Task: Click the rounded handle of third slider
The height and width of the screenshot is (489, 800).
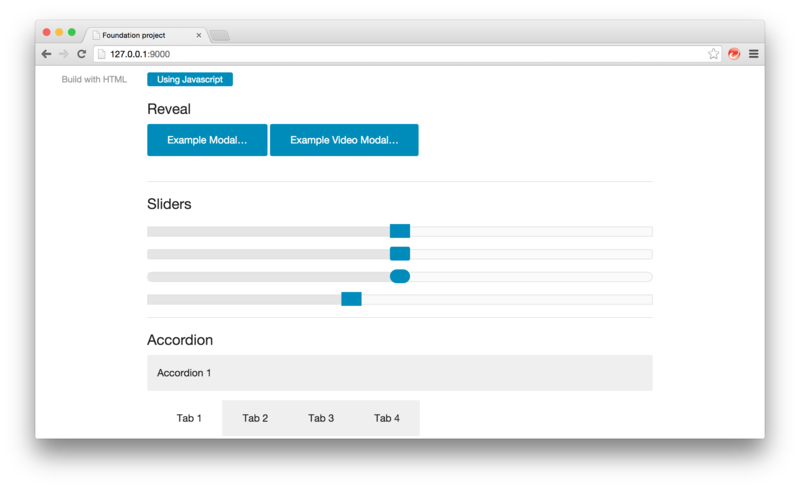Action: point(400,276)
